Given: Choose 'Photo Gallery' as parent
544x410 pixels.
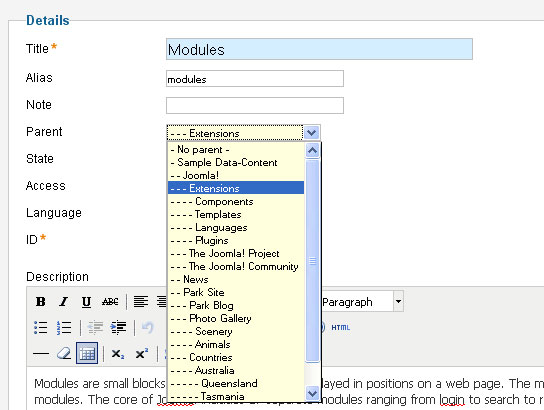Looking at the screenshot, I should 236,318.
